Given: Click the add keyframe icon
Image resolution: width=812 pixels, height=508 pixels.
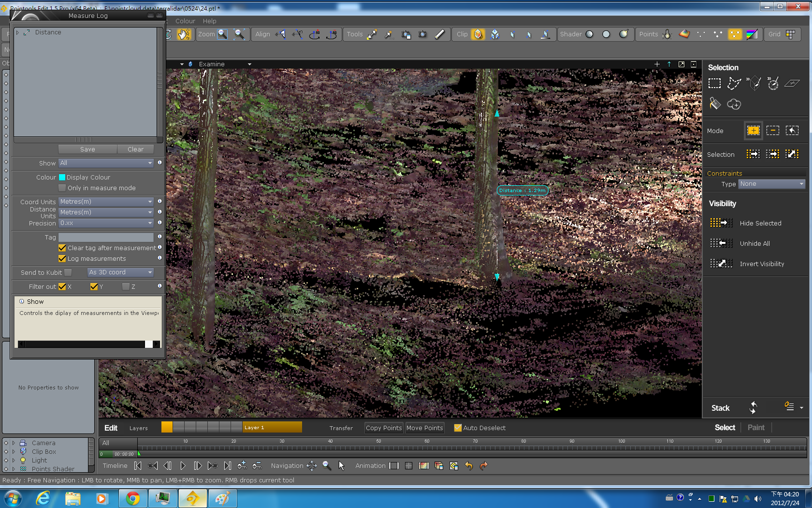Looking at the screenshot, I should coord(242,465).
